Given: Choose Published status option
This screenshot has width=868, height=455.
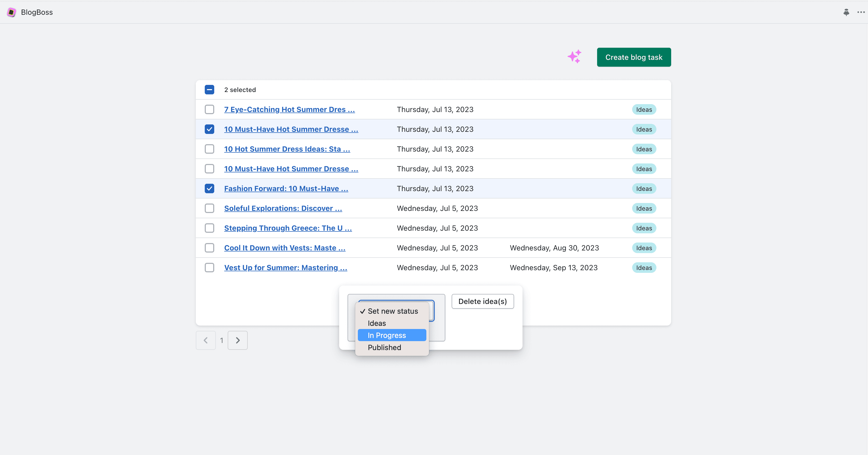Looking at the screenshot, I should click(x=384, y=347).
